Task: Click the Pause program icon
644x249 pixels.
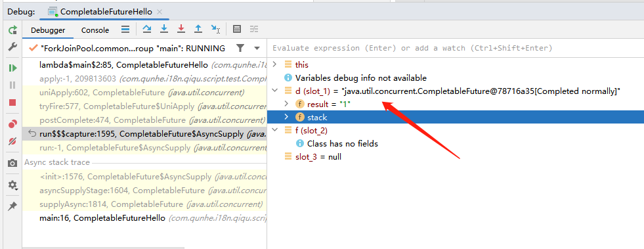Action: (x=12, y=85)
